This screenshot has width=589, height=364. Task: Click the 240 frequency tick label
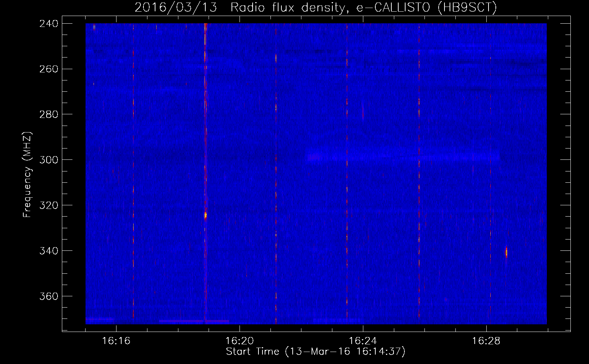[48, 23]
